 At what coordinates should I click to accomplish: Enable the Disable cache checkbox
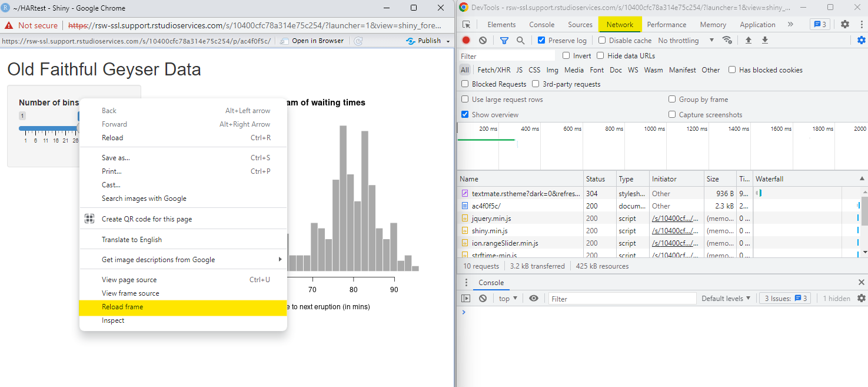tap(602, 41)
